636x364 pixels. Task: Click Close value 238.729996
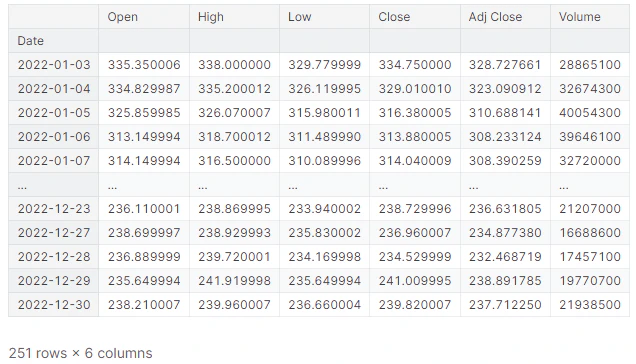pos(415,209)
